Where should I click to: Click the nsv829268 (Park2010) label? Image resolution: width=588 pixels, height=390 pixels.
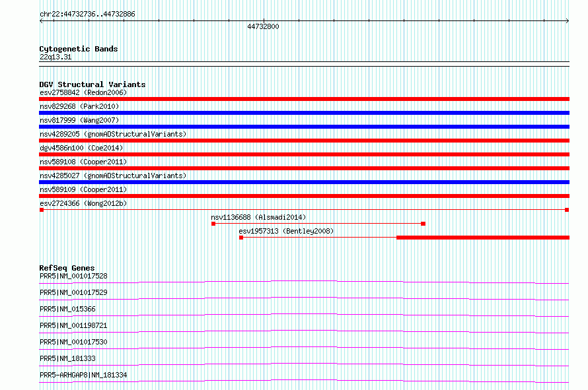[79, 106]
